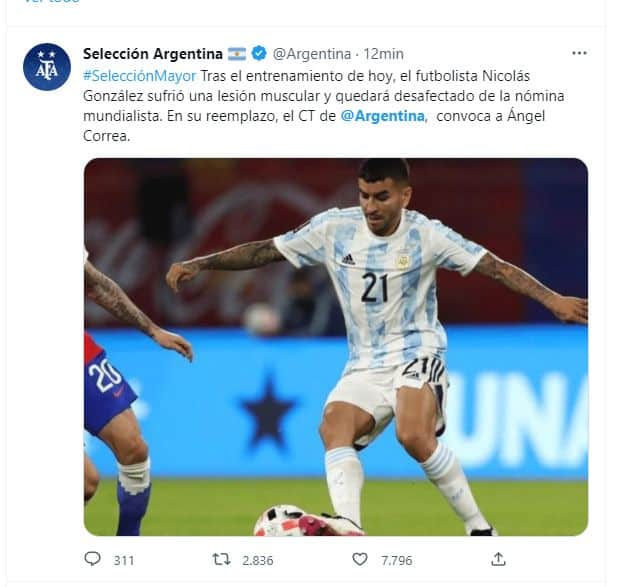
Task: Open the 12min timestamp link
Action: click(383, 54)
